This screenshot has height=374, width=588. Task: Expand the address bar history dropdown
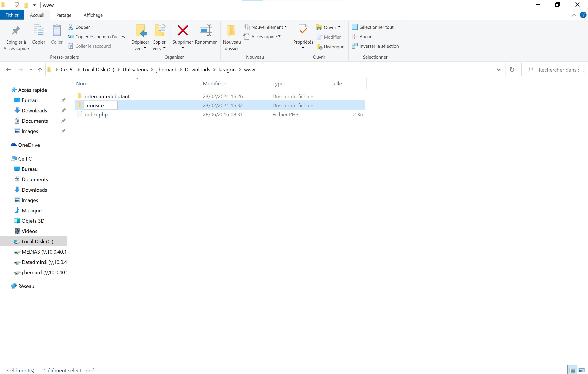click(499, 70)
